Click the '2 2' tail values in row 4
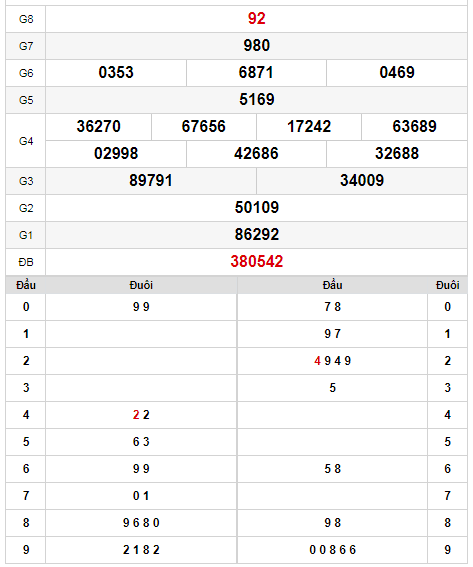Image resolution: width=473 pixels, height=567 pixels. coord(141,415)
